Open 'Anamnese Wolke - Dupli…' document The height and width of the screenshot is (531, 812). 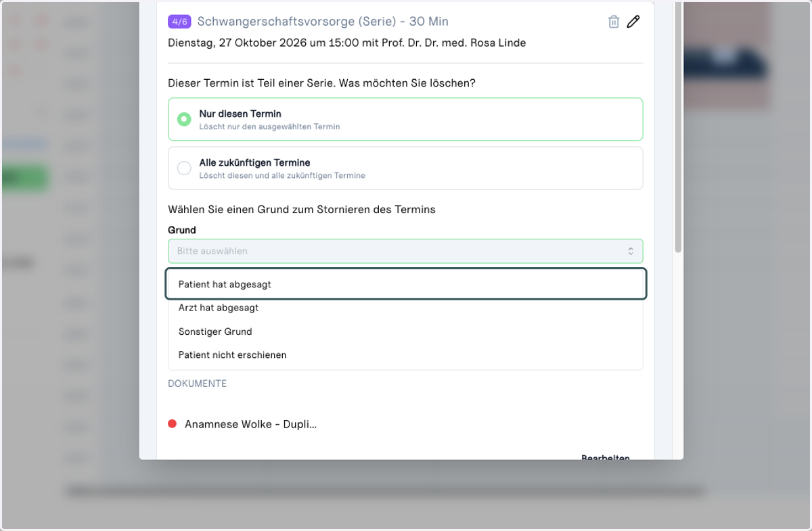coord(250,425)
